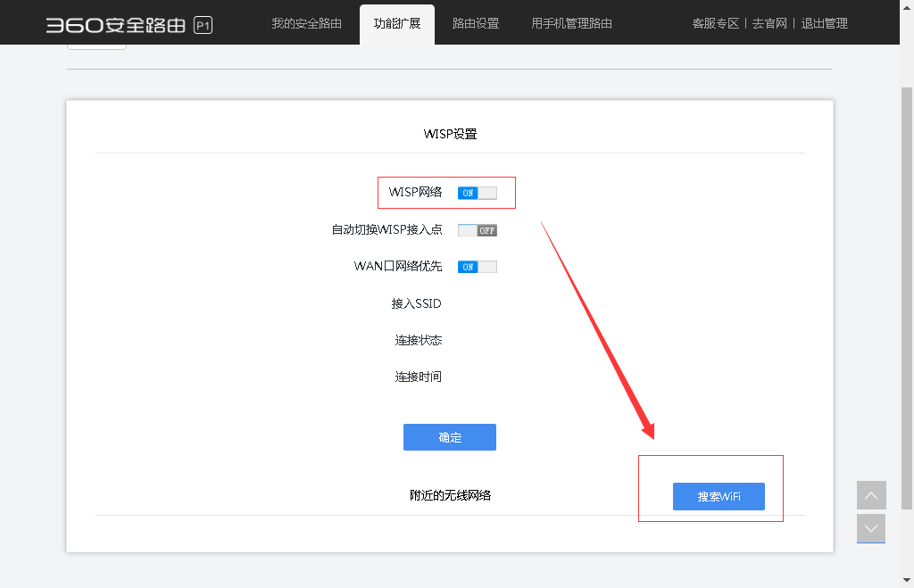Open the 客服专区 link
Image resolution: width=914 pixels, height=588 pixels.
pyautogui.click(x=715, y=24)
